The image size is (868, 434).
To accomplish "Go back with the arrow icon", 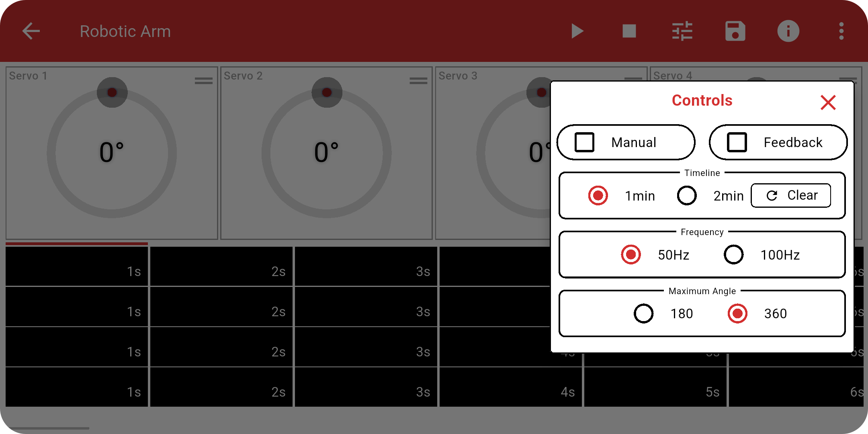I will 31,31.
